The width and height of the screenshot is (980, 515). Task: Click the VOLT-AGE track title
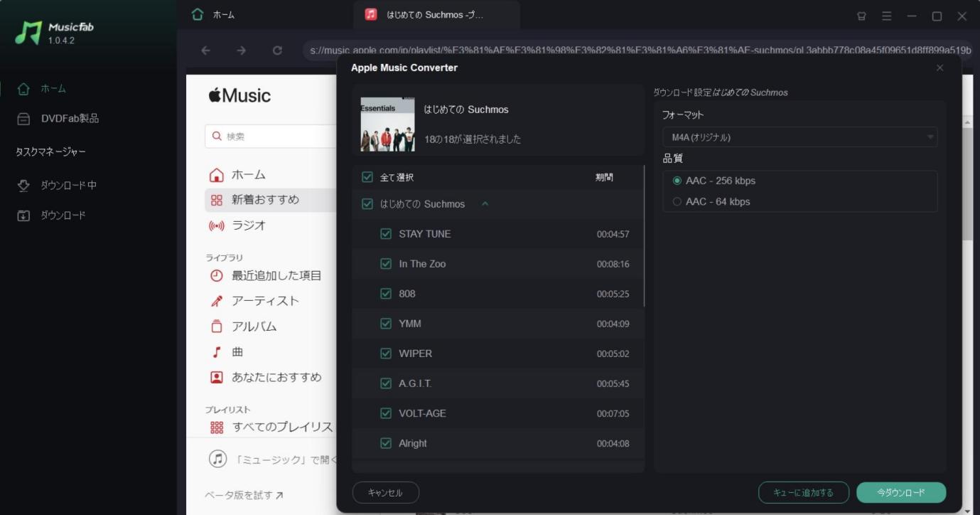[x=422, y=413]
